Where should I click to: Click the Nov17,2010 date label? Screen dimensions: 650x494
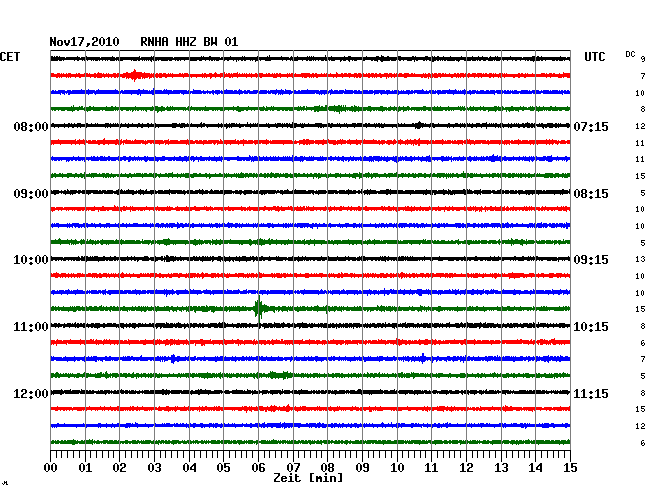(x=84, y=41)
